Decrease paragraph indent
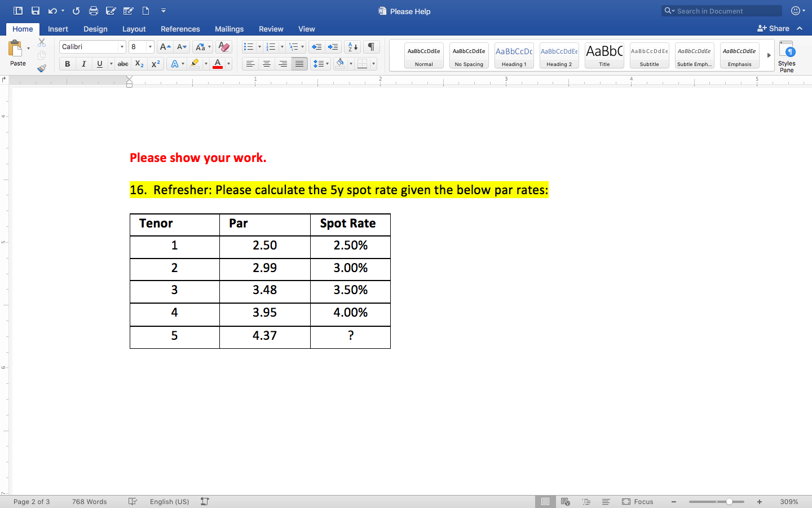 coord(316,47)
